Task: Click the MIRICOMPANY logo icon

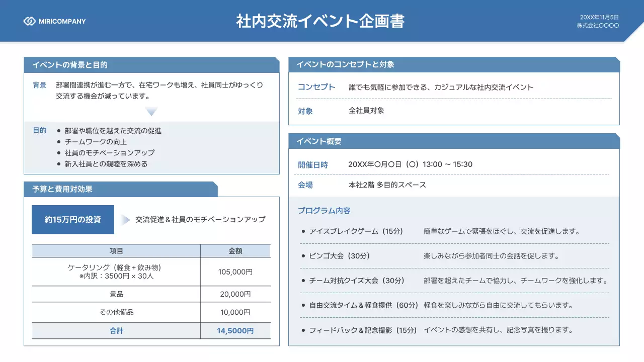Action: tap(29, 21)
